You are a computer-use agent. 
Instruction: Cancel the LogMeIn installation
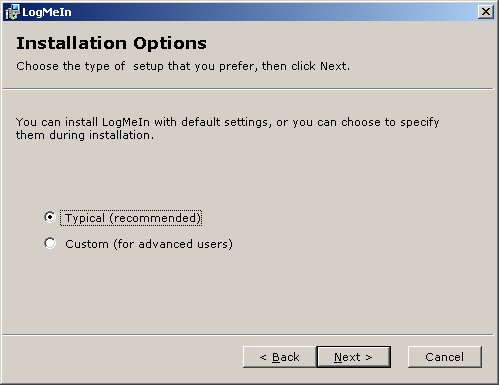[x=445, y=357]
